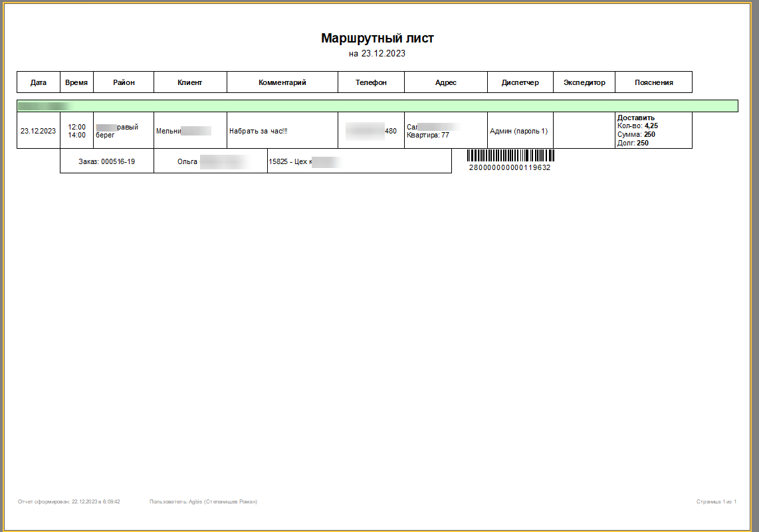This screenshot has height=532, width=759.
Task: Click the "Админ (пароль 1)" dispatcher cell
Action: point(518,131)
